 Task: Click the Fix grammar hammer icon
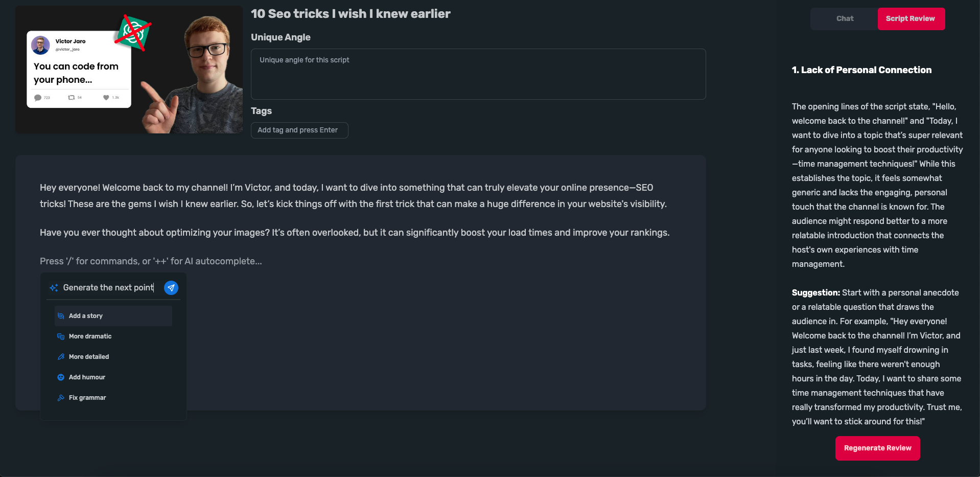61,398
